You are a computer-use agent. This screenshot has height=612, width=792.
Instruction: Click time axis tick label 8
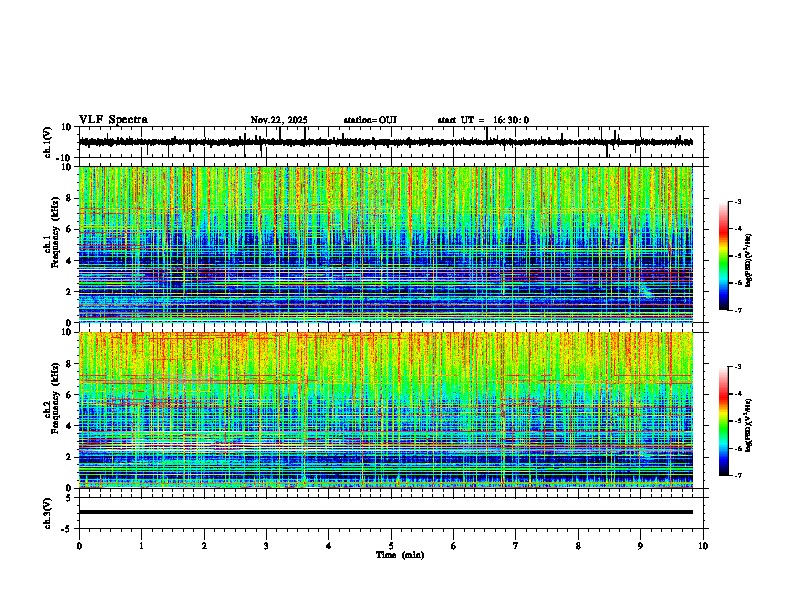click(x=578, y=546)
